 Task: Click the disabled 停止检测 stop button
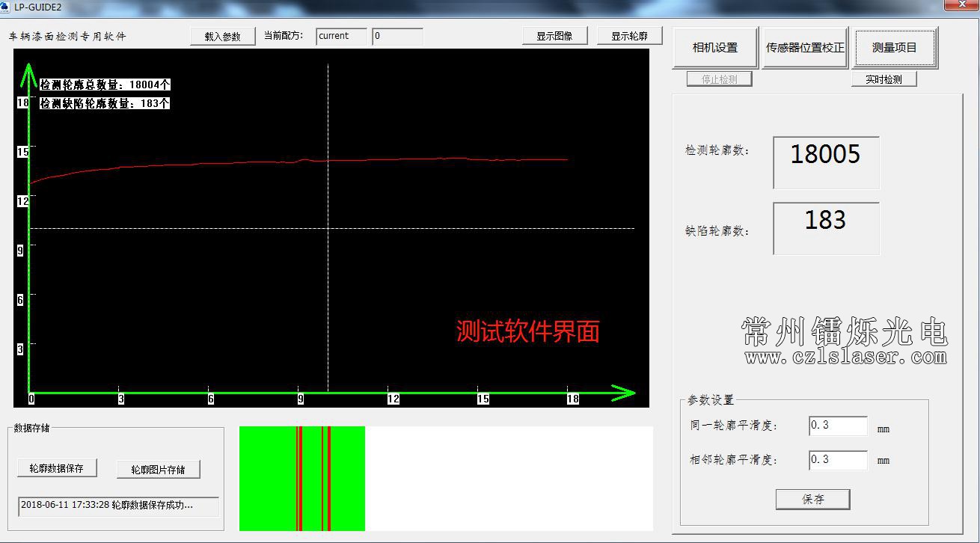718,78
